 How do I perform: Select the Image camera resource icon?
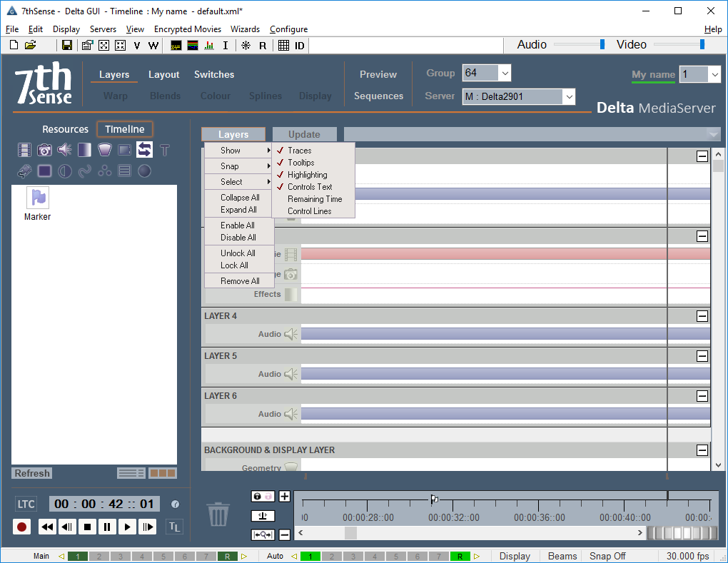coord(44,149)
